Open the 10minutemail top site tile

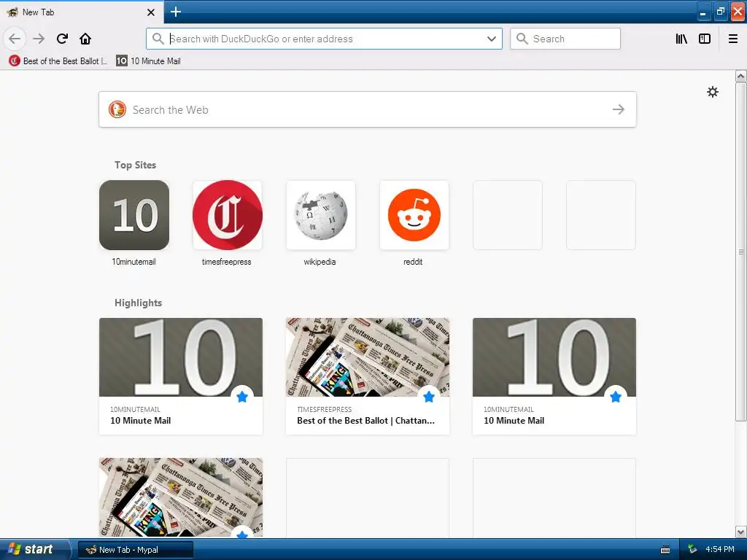point(134,215)
